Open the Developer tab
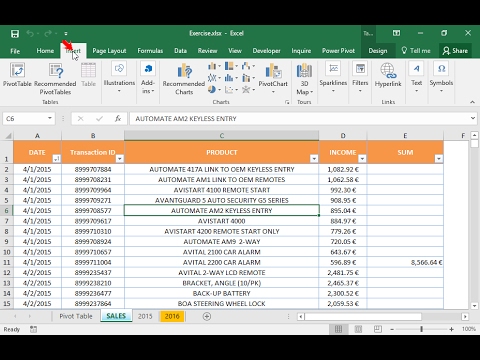 (266, 51)
